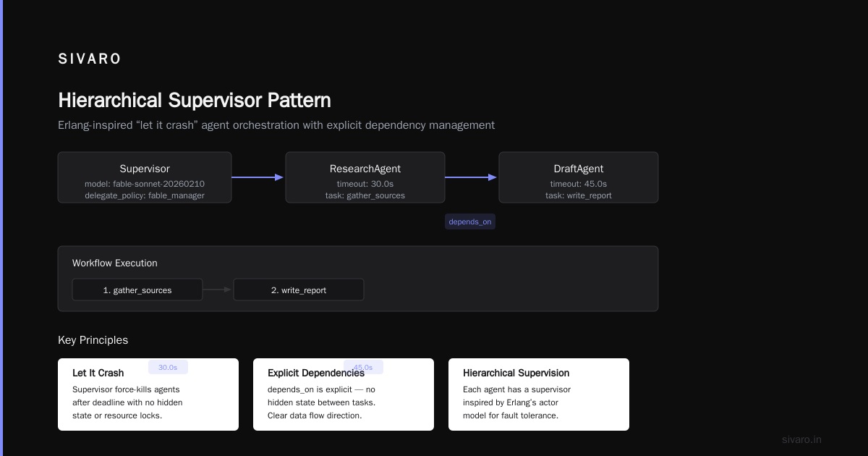Click the SIVARO logo text
Image resolution: width=868 pixels, height=456 pixels.
point(90,59)
